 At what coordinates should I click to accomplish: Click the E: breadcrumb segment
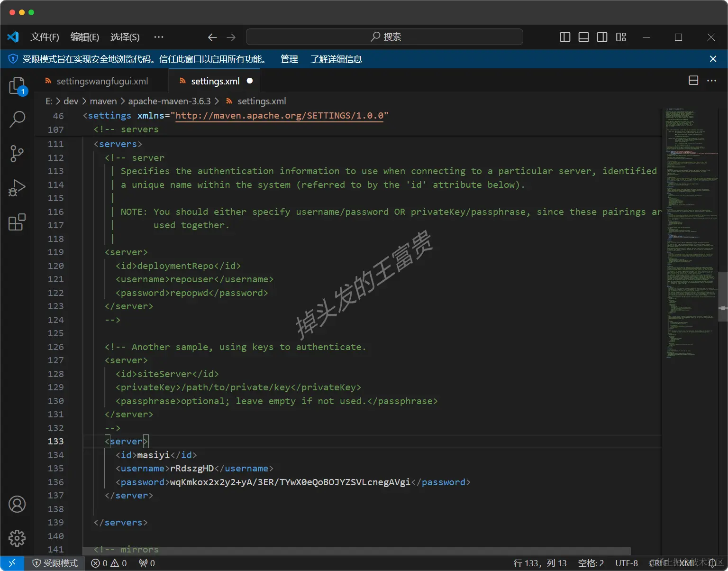[x=49, y=101]
